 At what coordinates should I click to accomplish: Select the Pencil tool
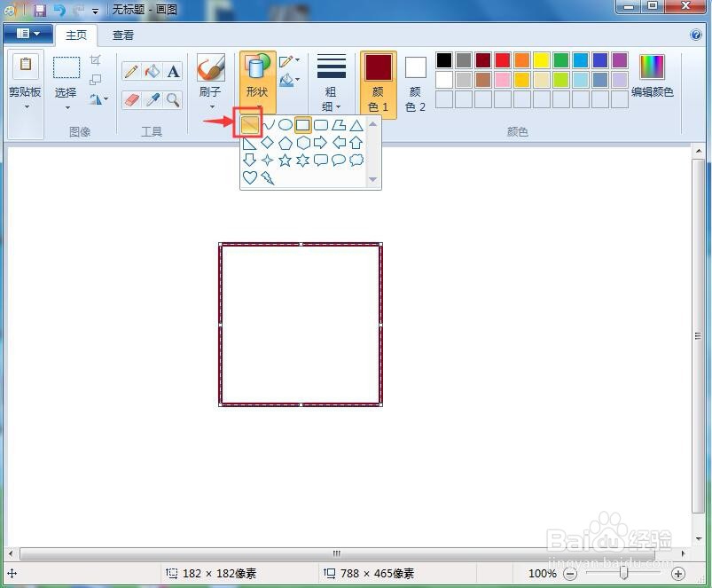[x=132, y=71]
